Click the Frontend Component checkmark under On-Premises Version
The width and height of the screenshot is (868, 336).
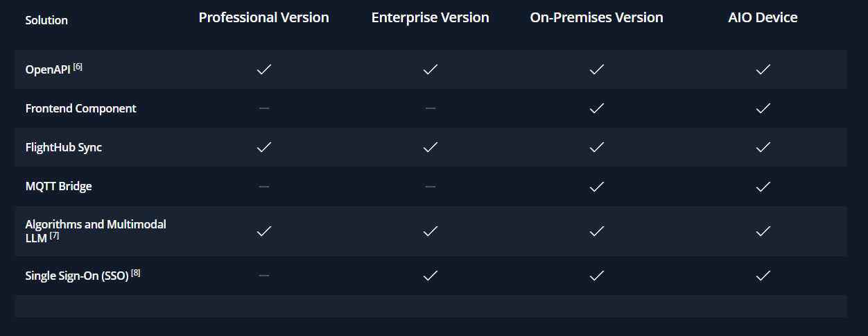click(x=596, y=108)
